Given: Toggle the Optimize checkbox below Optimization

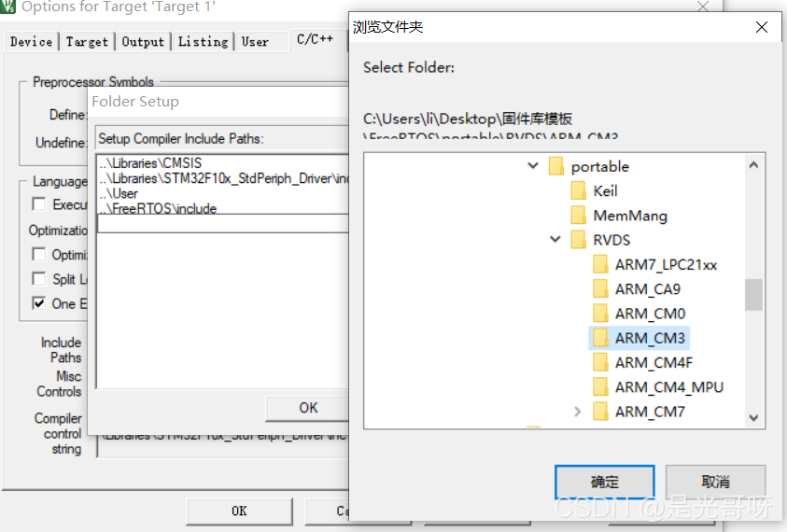Looking at the screenshot, I should pos(38,254).
